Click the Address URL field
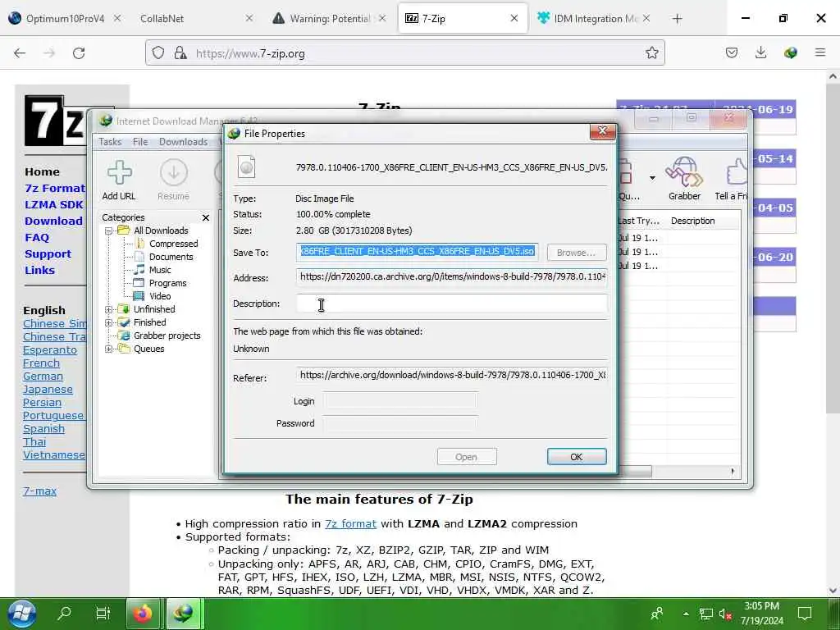 [452, 277]
